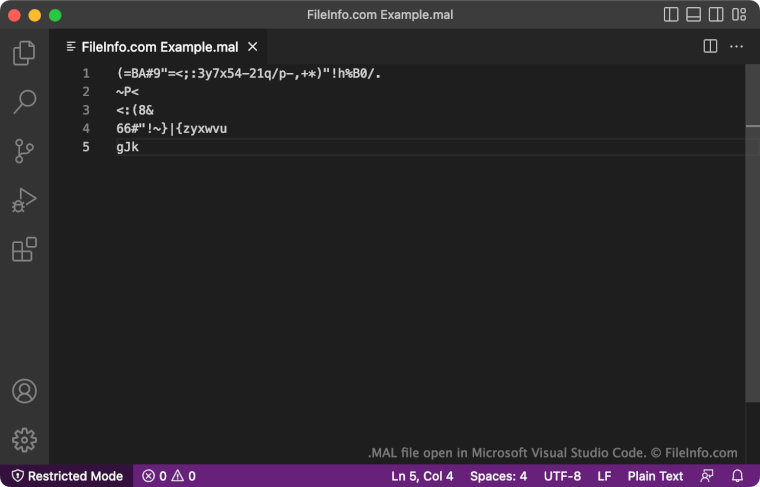Screen dimensions: 760x487
Task: Click line number 3 in gutter
Action: click(86, 110)
